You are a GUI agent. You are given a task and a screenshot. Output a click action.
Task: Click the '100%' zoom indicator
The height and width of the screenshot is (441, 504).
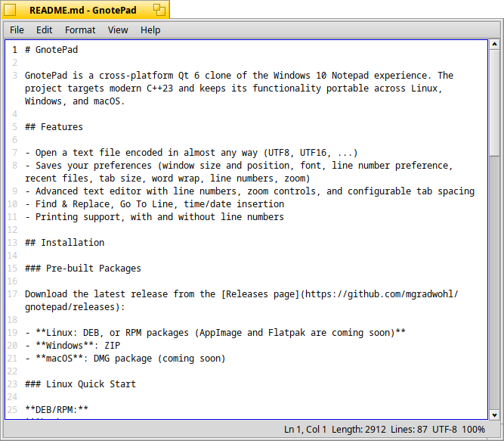tap(473, 430)
